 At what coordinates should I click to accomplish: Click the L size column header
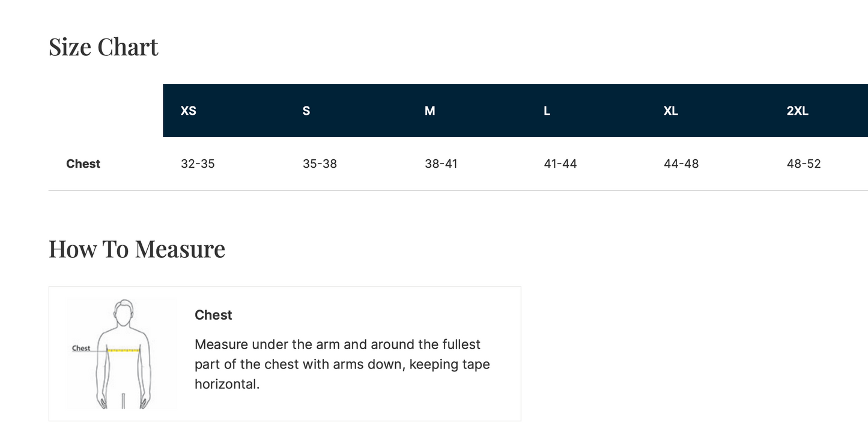(x=547, y=111)
